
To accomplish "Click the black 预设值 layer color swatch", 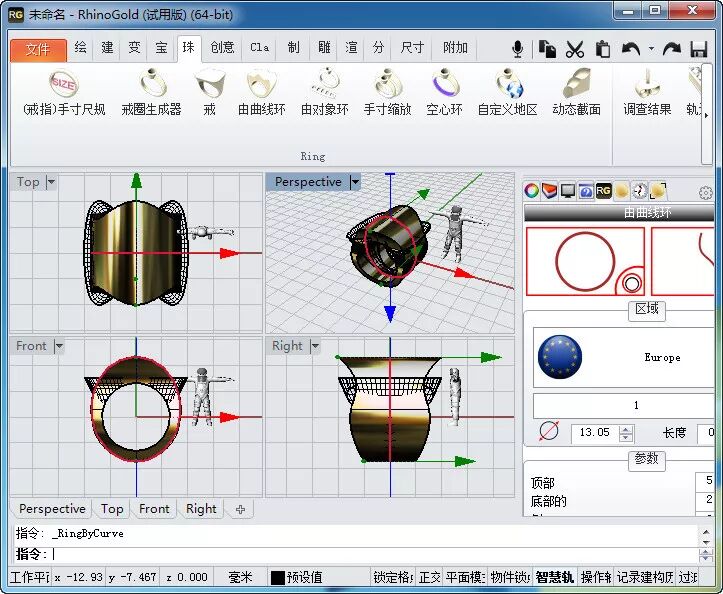I will [278, 577].
